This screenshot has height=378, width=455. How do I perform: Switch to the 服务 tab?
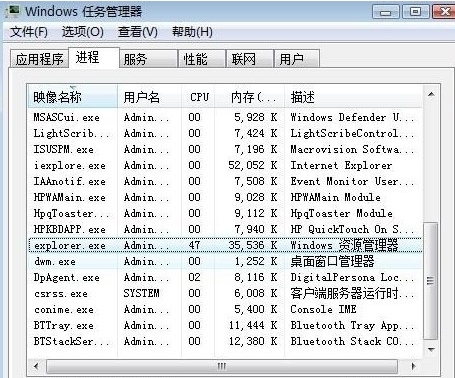[x=148, y=59]
